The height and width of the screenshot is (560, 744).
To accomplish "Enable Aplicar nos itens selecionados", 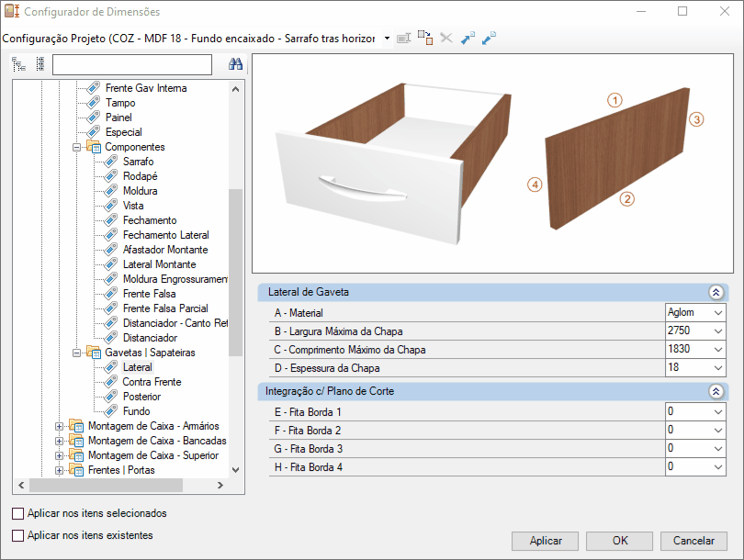I will click(18, 514).
